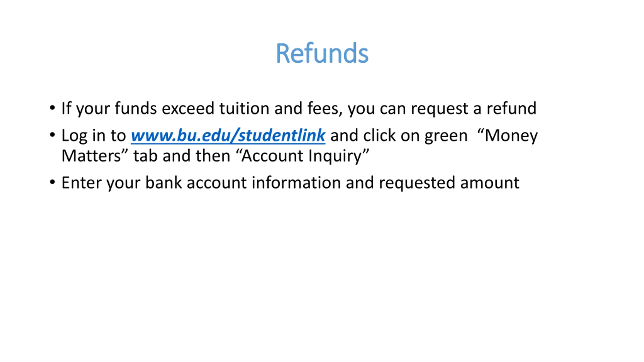Click the bullet point before "Enter your bank"

pyautogui.click(x=52, y=182)
